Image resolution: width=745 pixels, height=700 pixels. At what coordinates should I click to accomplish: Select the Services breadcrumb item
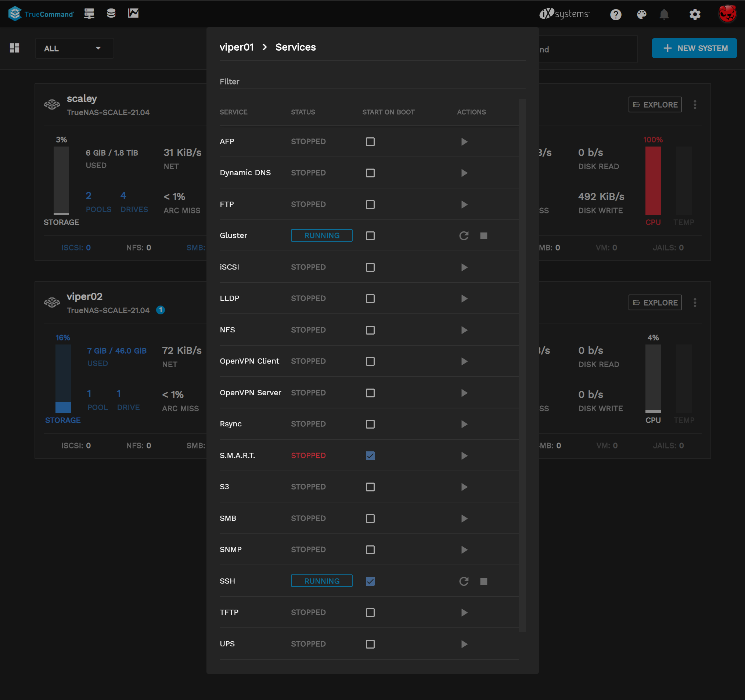(296, 47)
